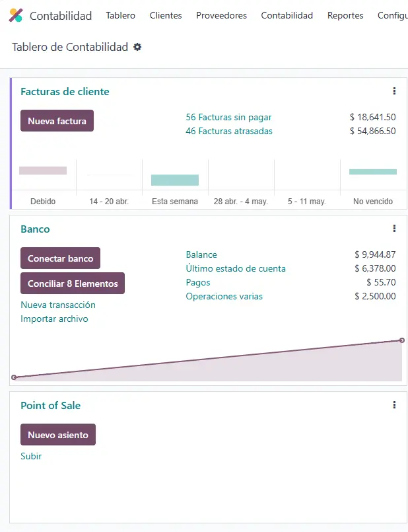Open Point of Sale card three-dot menu
This screenshot has width=408, height=532.
point(394,404)
